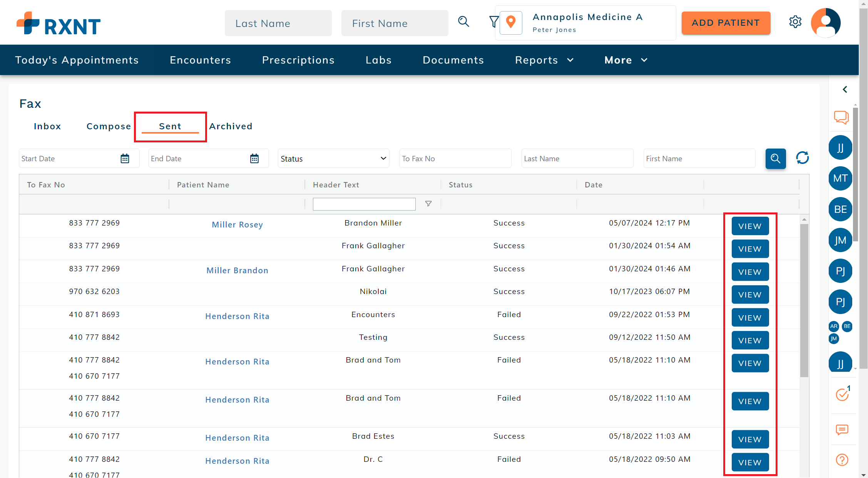Screen dimensions: 868x478
Task: Collapse the right sidebar chevron
Action: pos(845,89)
